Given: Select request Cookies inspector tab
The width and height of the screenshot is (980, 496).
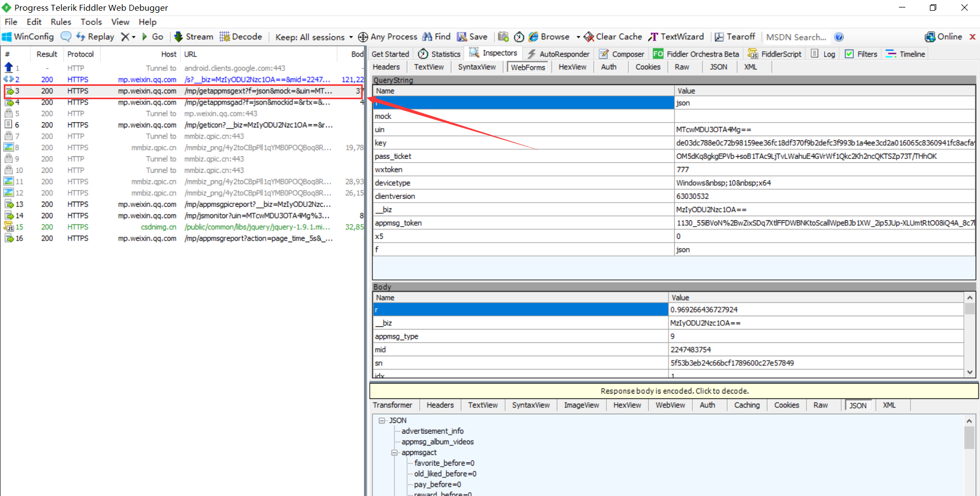Looking at the screenshot, I should tap(648, 67).
